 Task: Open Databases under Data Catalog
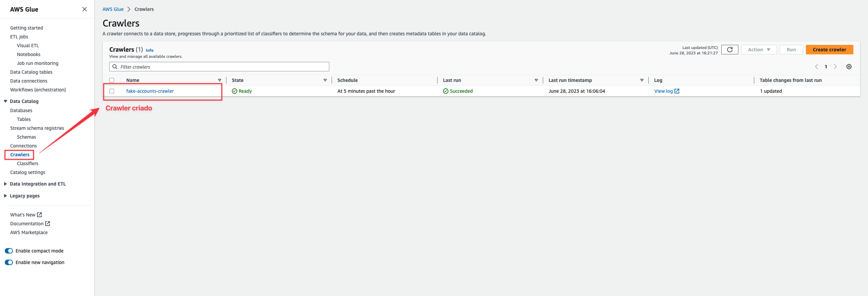tap(21, 110)
